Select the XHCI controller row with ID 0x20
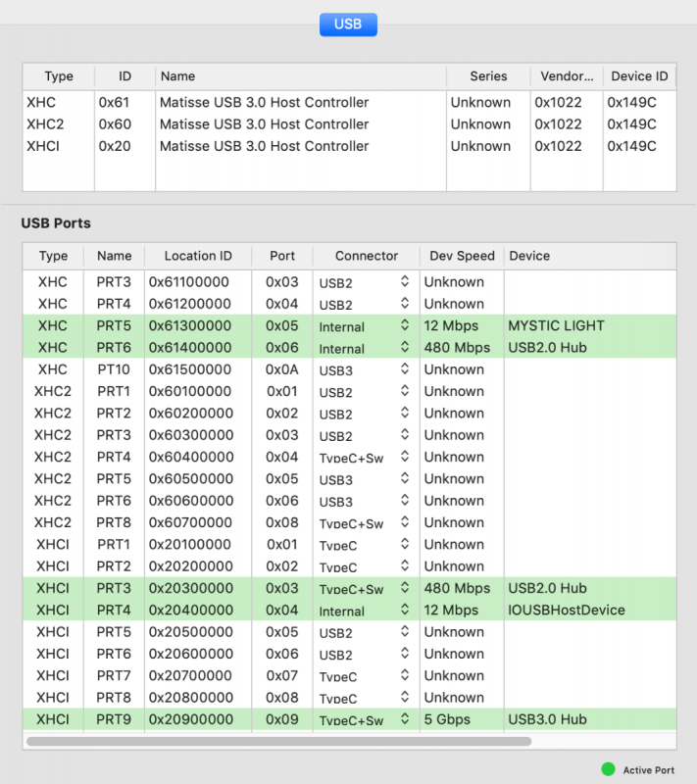 pos(294,146)
